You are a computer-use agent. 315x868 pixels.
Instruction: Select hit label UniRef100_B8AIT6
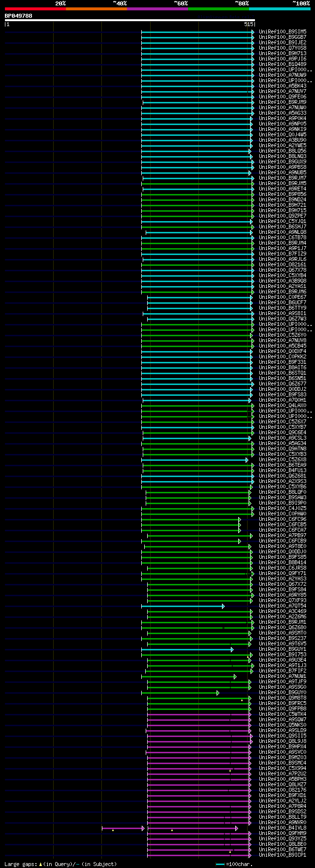(x=283, y=367)
